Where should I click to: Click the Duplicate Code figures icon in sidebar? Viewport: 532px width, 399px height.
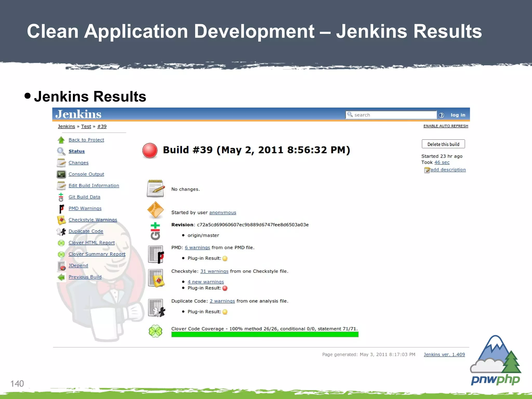click(61, 231)
